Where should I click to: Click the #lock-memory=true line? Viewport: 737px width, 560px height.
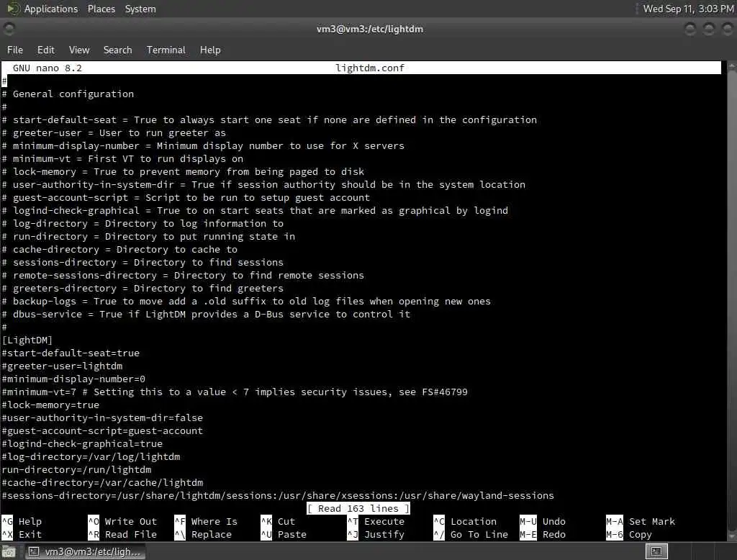pyautogui.click(x=51, y=405)
